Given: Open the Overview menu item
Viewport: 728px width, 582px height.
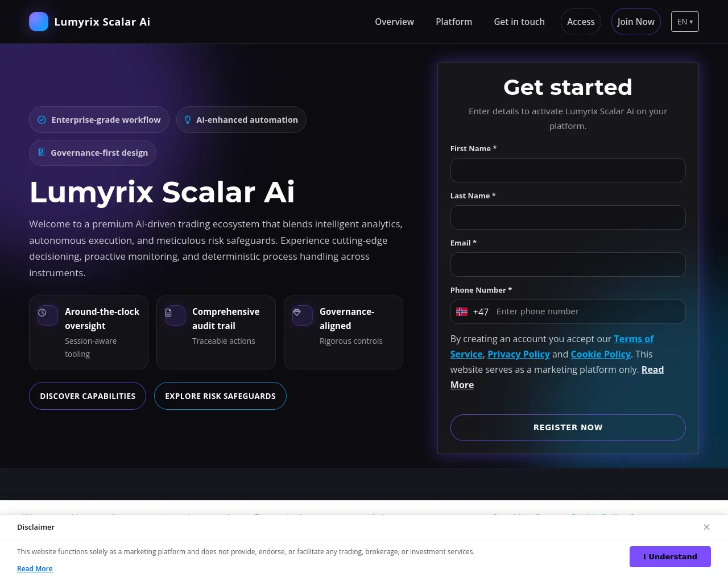Looking at the screenshot, I should (394, 22).
